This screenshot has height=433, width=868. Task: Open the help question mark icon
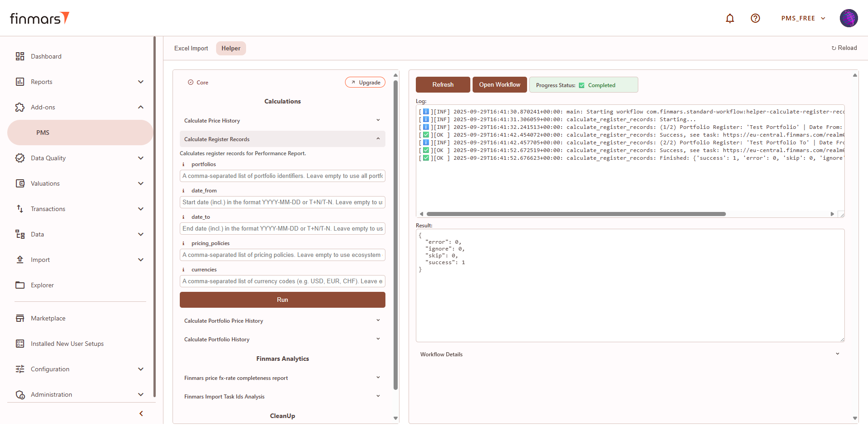[755, 18]
